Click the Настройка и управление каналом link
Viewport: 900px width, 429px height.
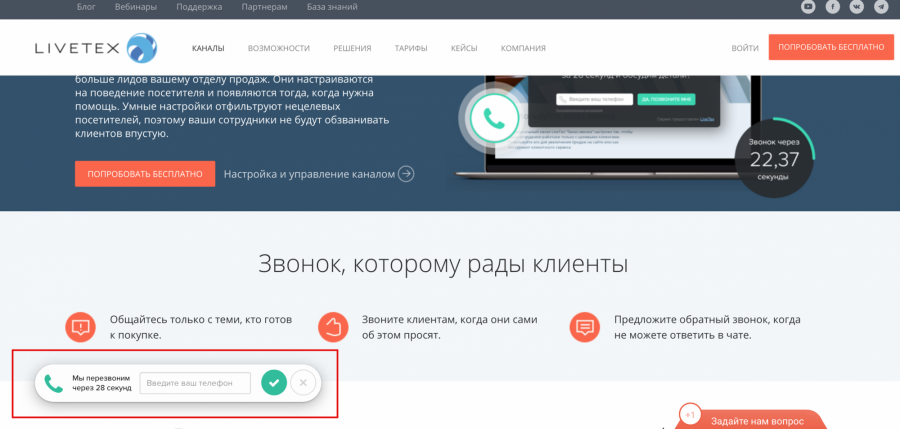[x=309, y=174]
